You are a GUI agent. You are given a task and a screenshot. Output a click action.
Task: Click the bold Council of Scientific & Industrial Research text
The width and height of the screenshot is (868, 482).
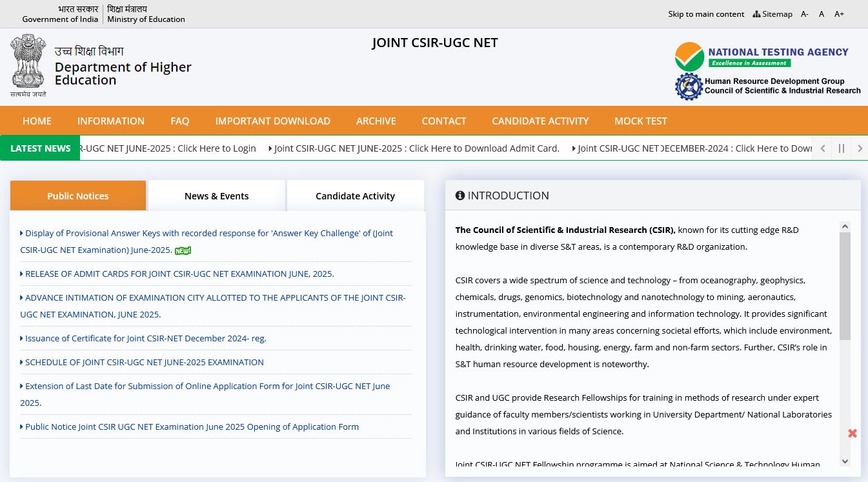click(x=565, y=230)
